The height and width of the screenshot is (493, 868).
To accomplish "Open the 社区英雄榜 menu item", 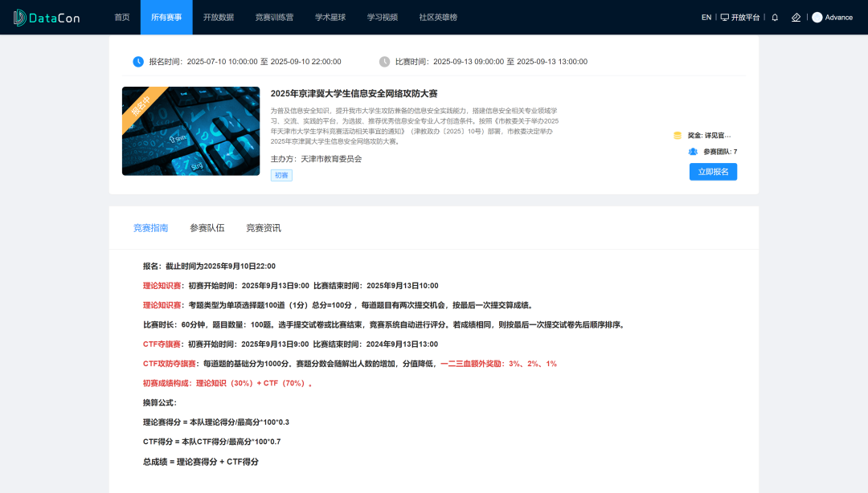I will click(x=439, y=17).
